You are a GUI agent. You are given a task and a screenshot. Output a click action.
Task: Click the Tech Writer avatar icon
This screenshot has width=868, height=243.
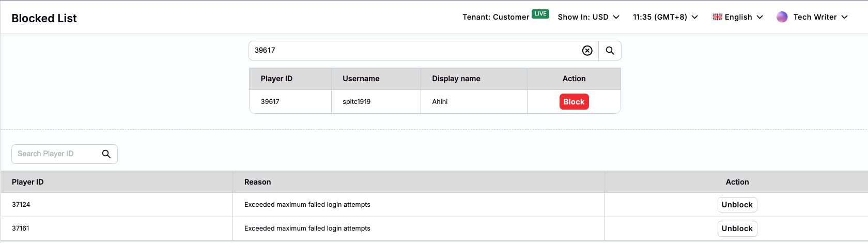782,17
